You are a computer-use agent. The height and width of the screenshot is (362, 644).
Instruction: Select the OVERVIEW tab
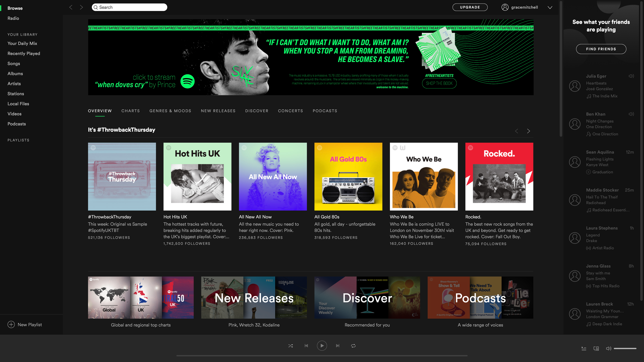coord(100,111)
